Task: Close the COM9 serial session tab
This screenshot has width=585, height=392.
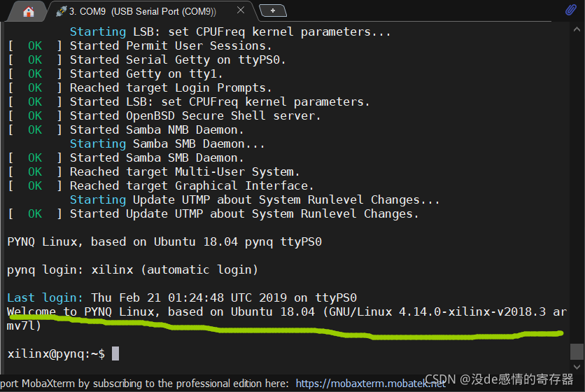Action: pyautogui.click(x=241, y=10)
